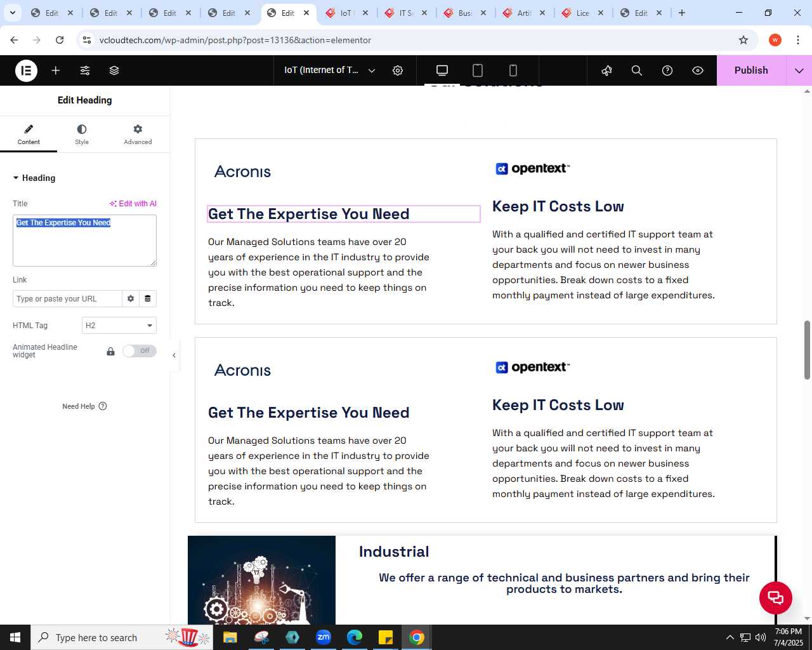
Task: Select the second Keep IT Costs Low heading
Action: [x=558, y=405]
